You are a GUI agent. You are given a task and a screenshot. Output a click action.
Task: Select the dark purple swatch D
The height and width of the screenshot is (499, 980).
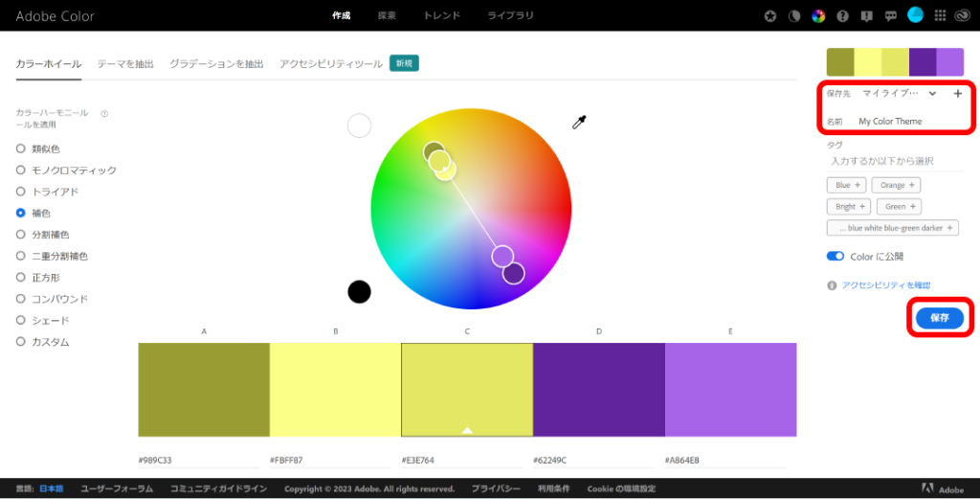click(598, 389)
